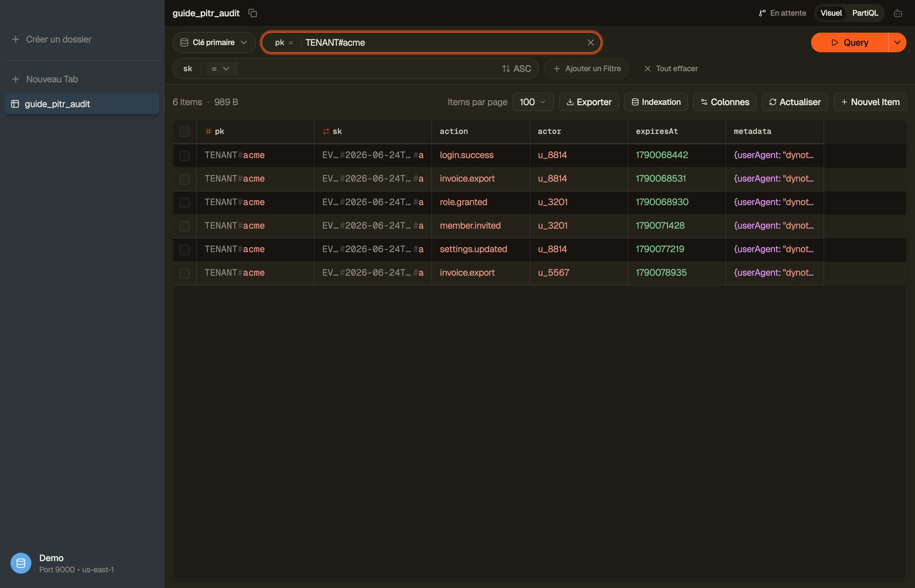Click Ajouter un Filtre
The width and height of the screenshot is (915, 588).
point(587,69)
